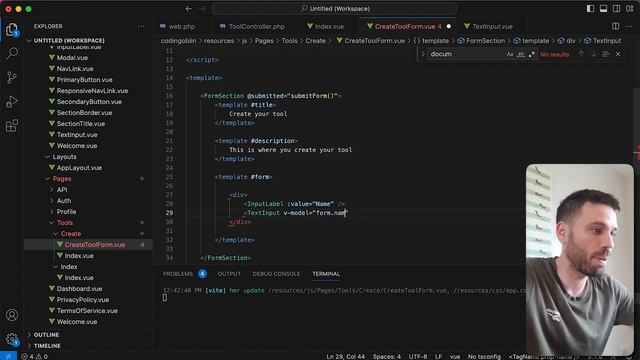The height and width of the screenshot is (360, 640).
Task: Toggle the bottom panel layout icon
Action: click(x=603, y=9)
